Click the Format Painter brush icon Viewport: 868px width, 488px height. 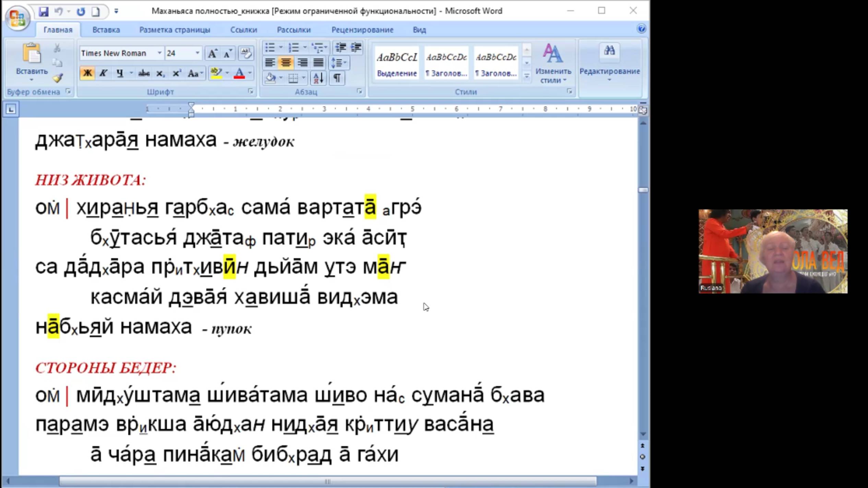(x=58, y=78)
